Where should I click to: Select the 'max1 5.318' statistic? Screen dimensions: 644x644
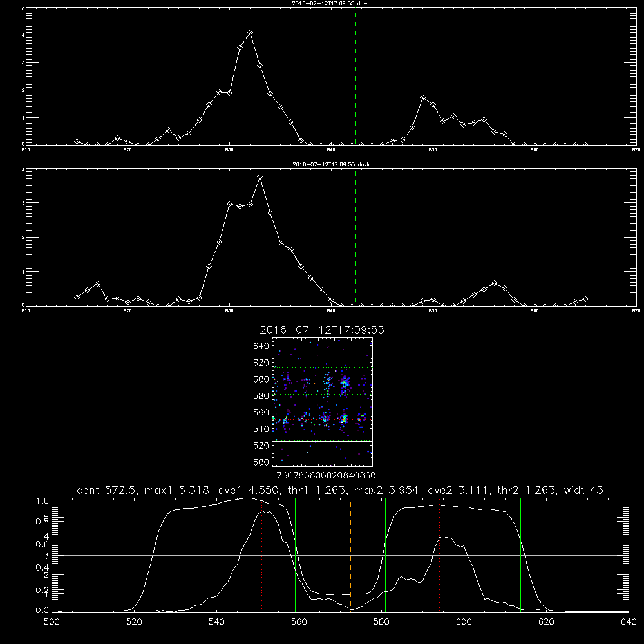coord(177,490)
